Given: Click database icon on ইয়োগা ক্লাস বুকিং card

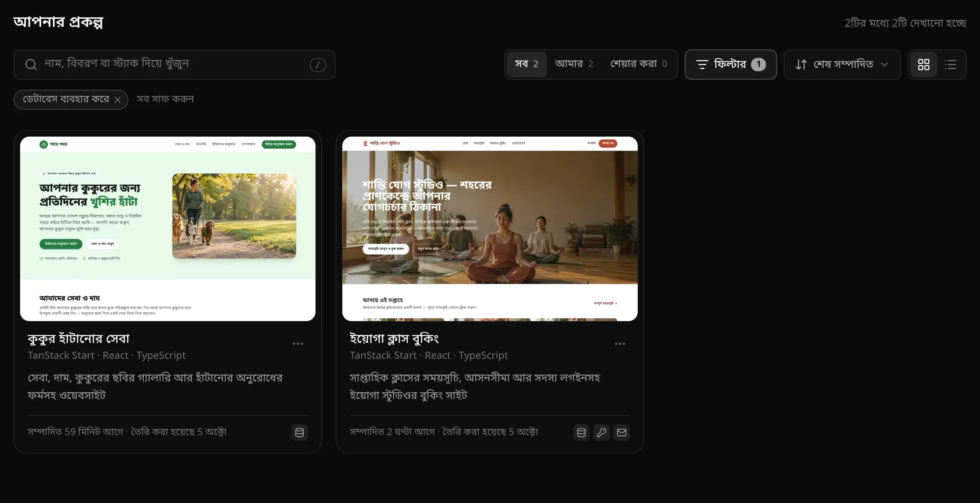Looking at the screenshot, I should pyautogui.click(x=581, y=433).
